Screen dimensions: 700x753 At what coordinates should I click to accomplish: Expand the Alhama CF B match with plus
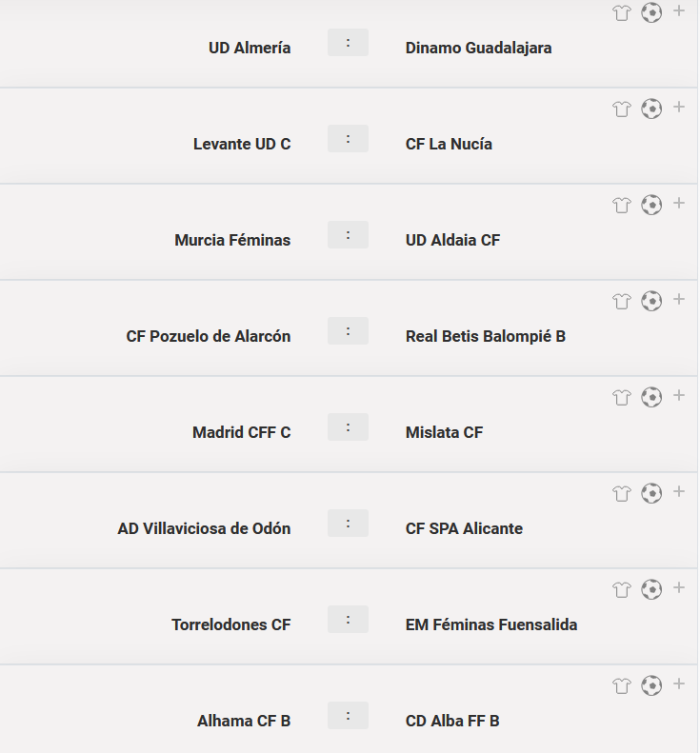[x=679, y=684]
